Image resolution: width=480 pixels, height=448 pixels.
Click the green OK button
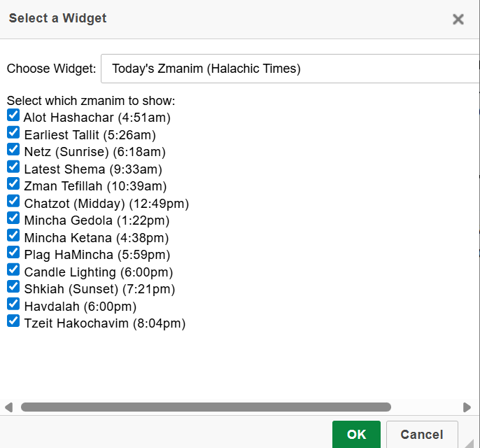click(356, 435)
